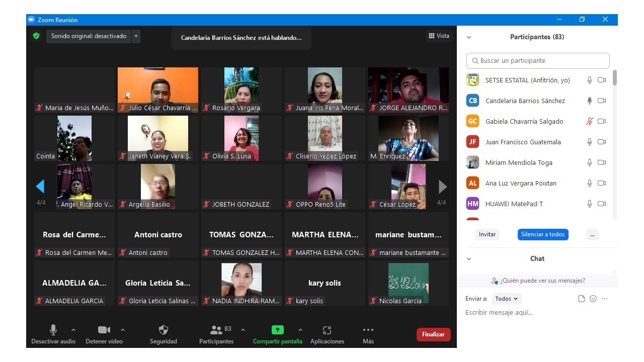Open the Aplicaciones icon in toolbar

pyautogui.click(x=327, y=330)
